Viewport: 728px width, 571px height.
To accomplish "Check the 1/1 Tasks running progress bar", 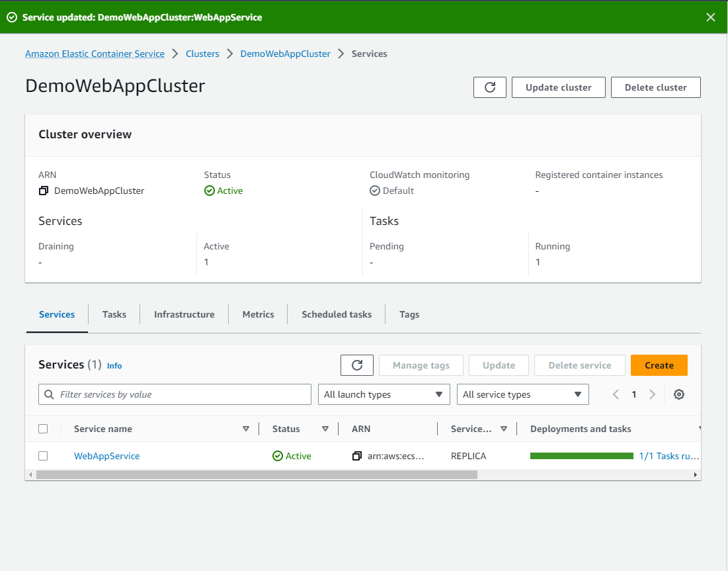I will 581,455.
